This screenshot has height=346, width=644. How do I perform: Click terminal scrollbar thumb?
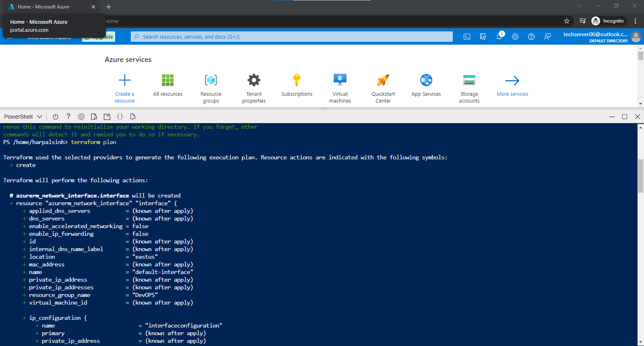click(640, 176)
